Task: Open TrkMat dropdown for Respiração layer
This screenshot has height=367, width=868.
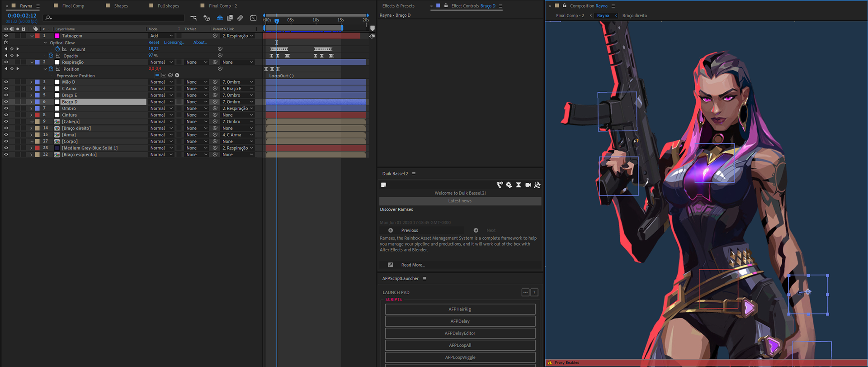Action: (196, 62)
